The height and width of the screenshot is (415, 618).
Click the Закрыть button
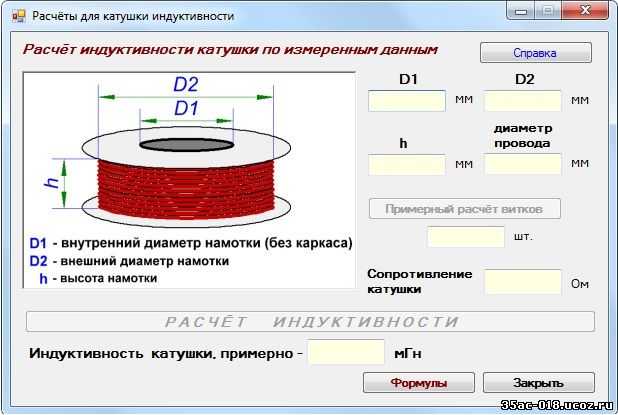[538, 383]
